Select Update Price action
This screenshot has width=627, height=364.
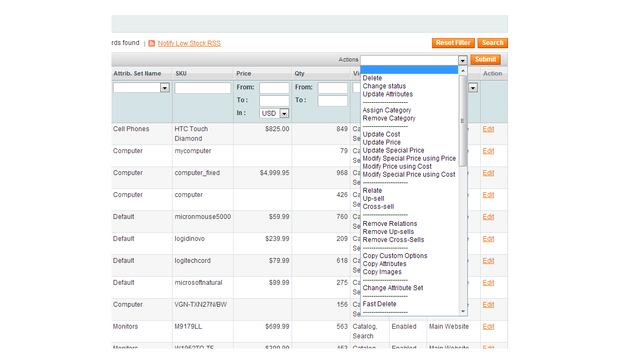tap(382, 142)
